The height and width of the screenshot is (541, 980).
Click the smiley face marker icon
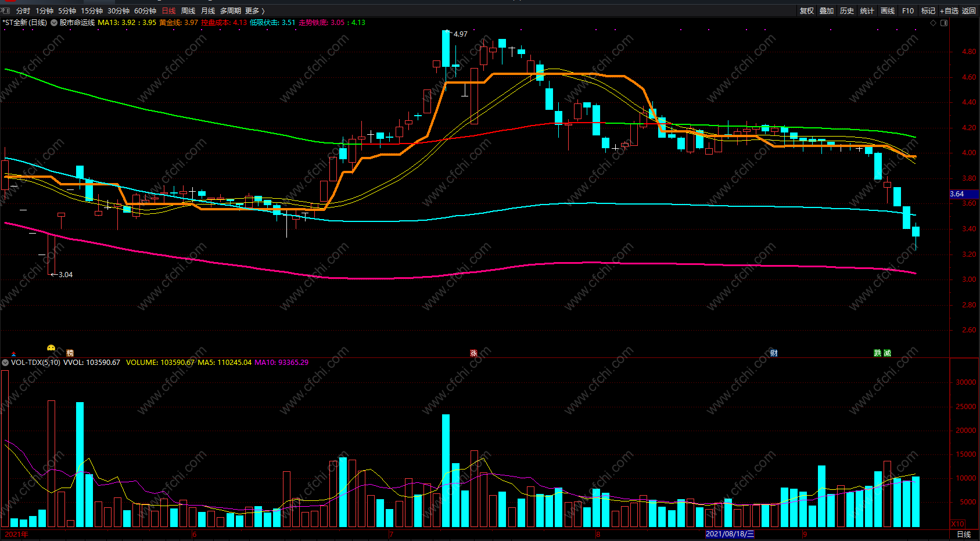(51, 348)
